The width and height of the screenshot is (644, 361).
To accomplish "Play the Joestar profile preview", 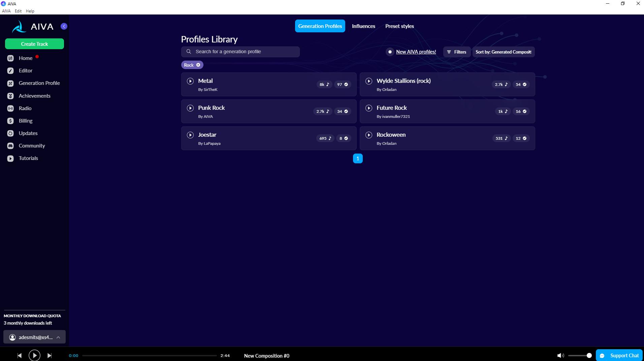I will coord(190,135).
